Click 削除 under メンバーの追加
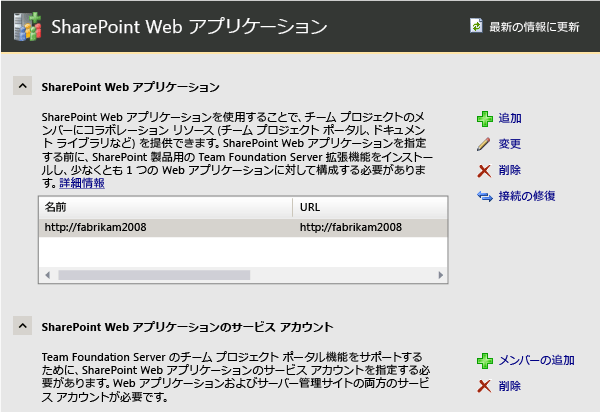The height and width of the screenshot is (412, 600). point(510,386)
